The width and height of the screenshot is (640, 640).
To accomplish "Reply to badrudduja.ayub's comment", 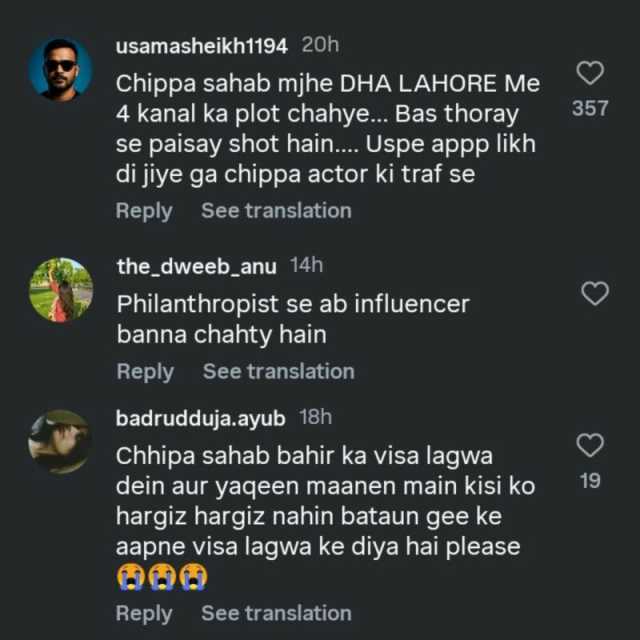I will point(144,613).
